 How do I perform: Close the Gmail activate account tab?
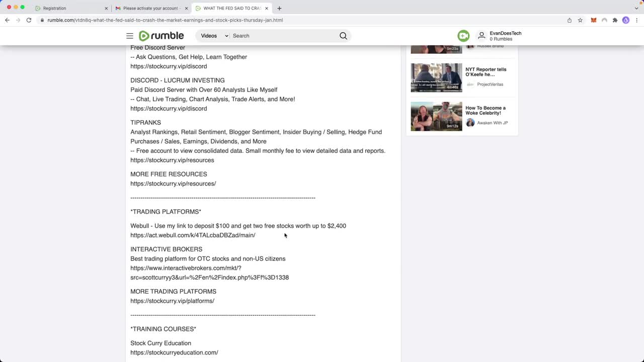pos(186,8)
